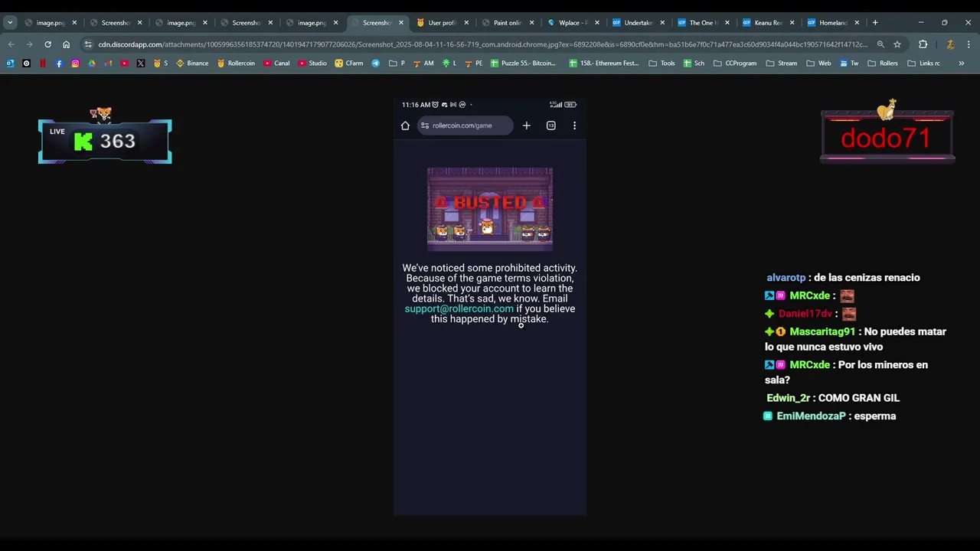980x551 pixels.
Task: Open the Binance bookmark
Action: click(x=192, y=64)
